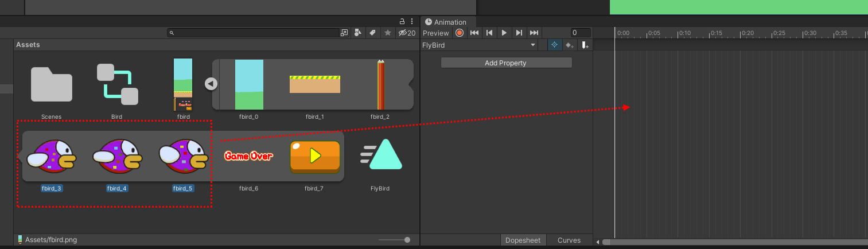
Task: Select the fbird_0 sky background sprite
Action: (249, 84)
